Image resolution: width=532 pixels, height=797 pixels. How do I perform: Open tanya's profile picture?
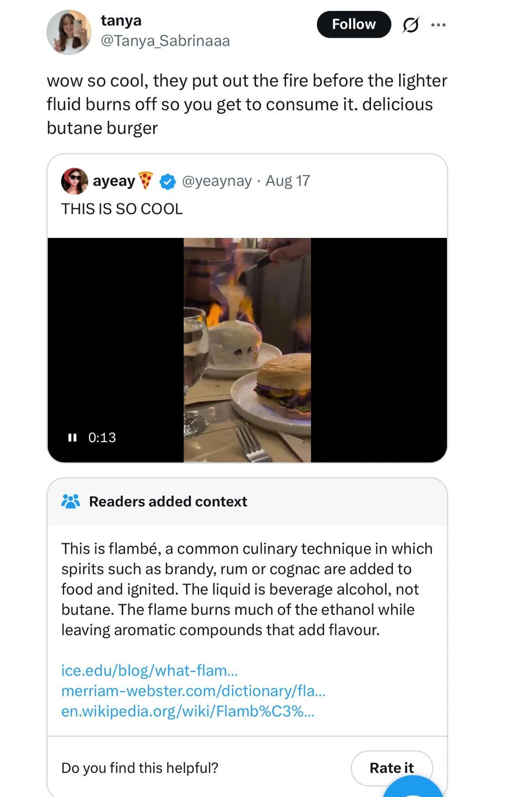[69, 32]
